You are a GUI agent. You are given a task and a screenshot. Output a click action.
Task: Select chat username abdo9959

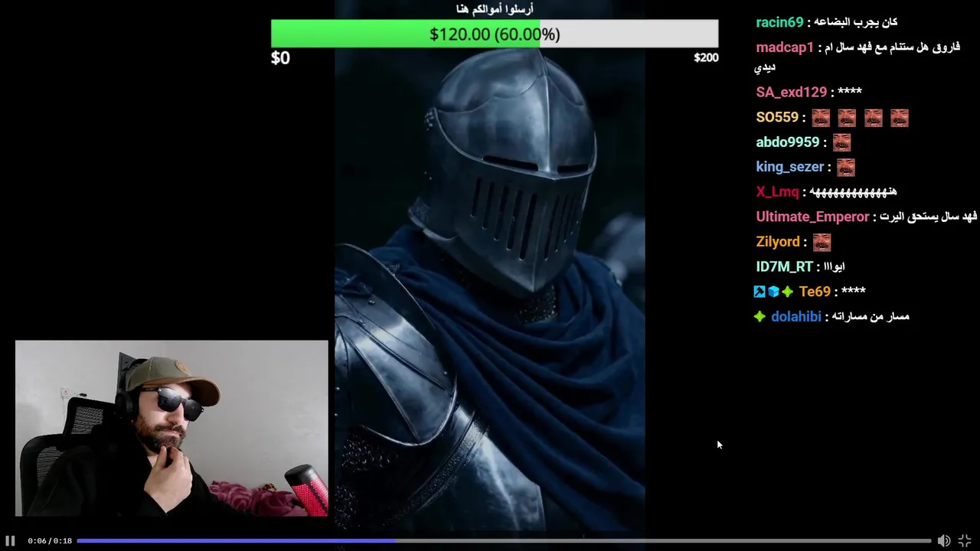click(x=788, y=142)
